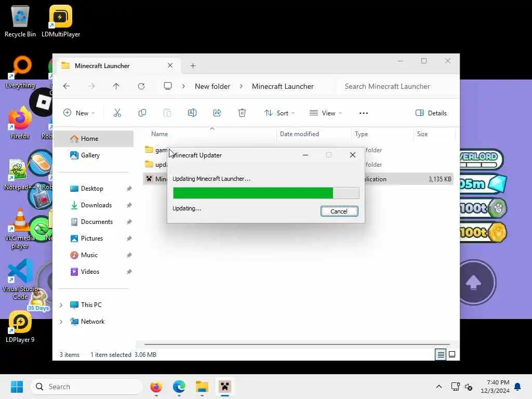Viewport: 532px width, 399px height.
Task: Open Firefox desktop shortcut
Action: tap(20, 123)
